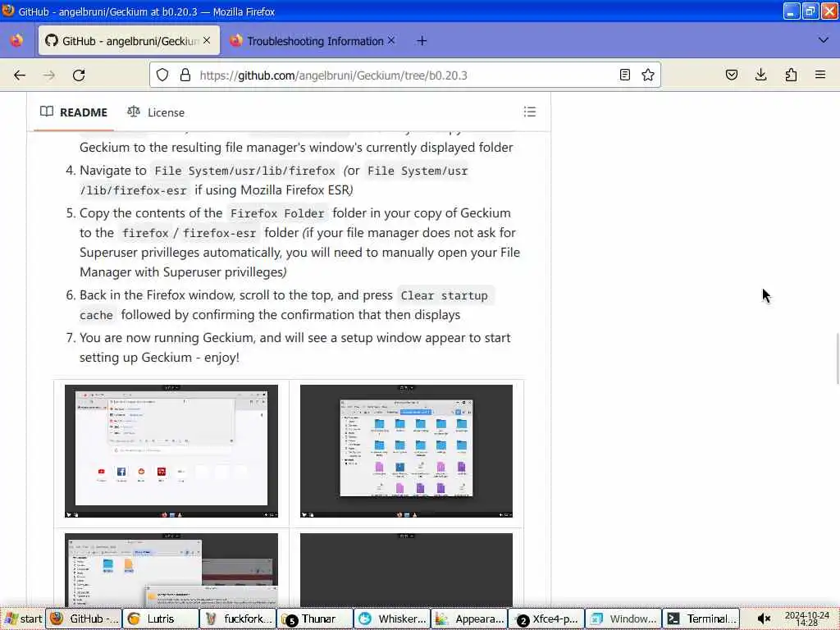840x630 pixels.
Task: Switch to the GitHub angelbruni/Geckium tab
Action: [129, 41]
